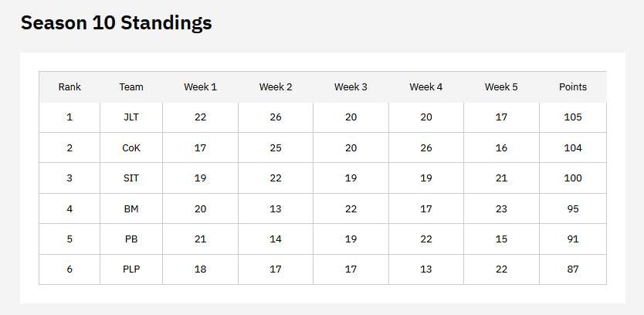Click the Week 2 column header
Viewport: 644px width, 315px height.
coord(276,87)
